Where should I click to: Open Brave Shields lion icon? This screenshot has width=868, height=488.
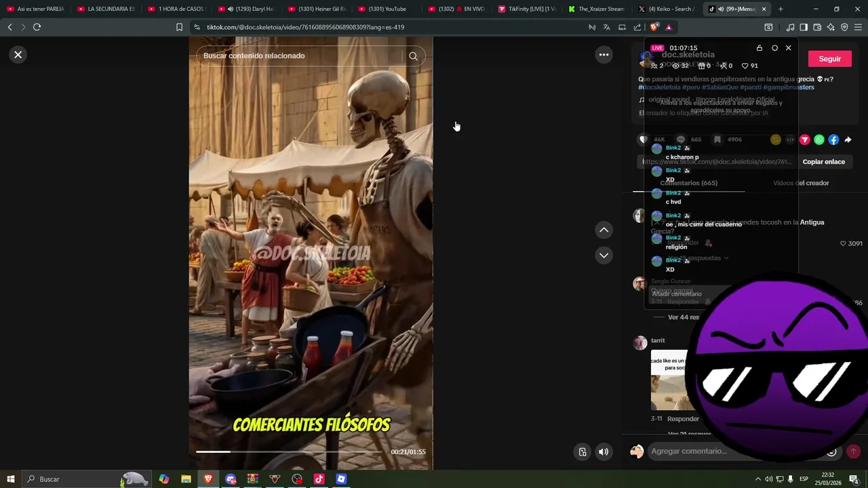coord(654,27)
